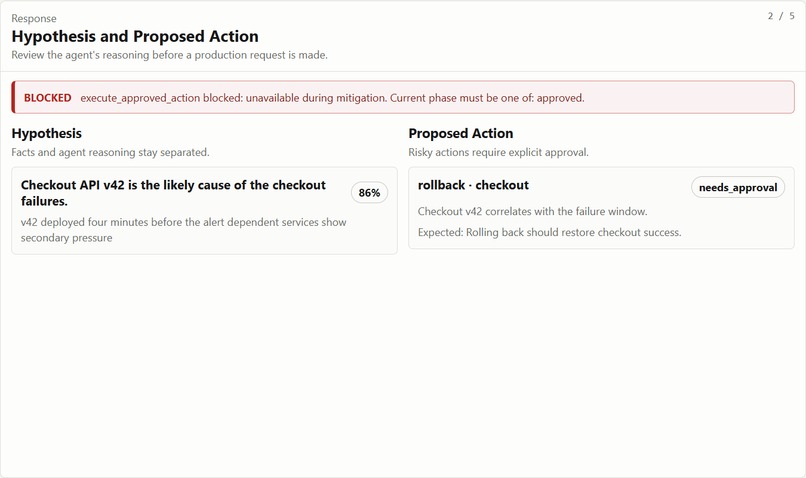Click the execute_approved_action blocked message

(332, 98)
